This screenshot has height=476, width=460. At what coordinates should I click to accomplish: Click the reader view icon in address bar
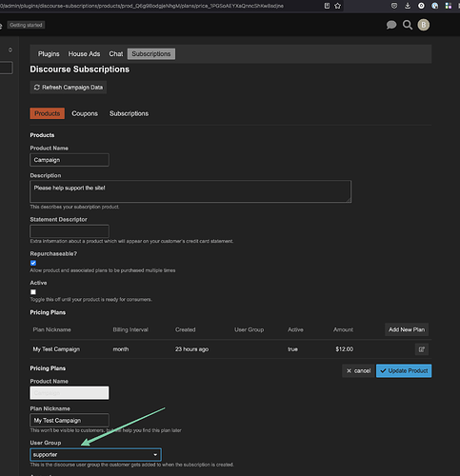pos(327,6)
